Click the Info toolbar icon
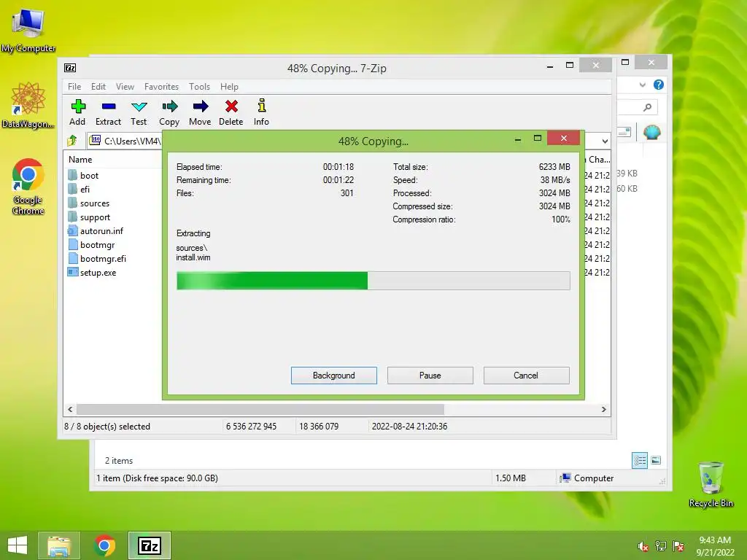Image resolution: width=747 pixels, height=560 pixels. click(x=261, y=112)
